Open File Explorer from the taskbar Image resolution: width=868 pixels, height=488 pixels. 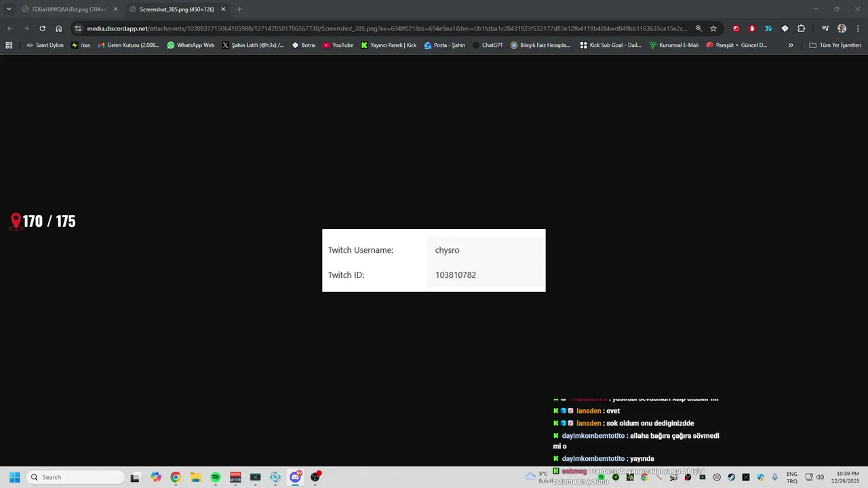pyautogui.click(x=195, y=477)
